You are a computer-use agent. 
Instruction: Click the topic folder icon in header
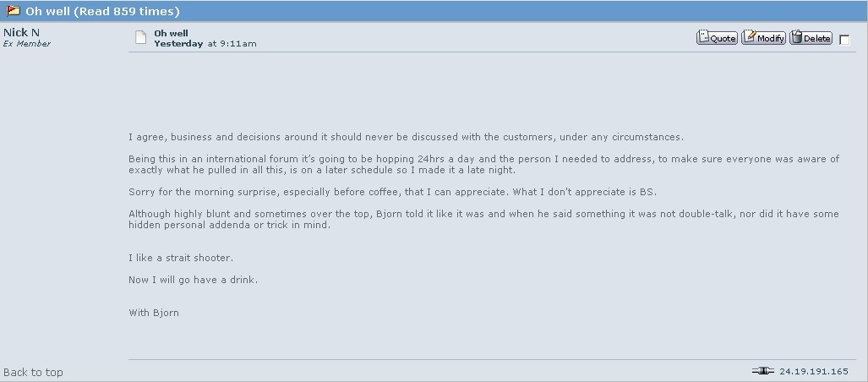(x=14, y=12)
